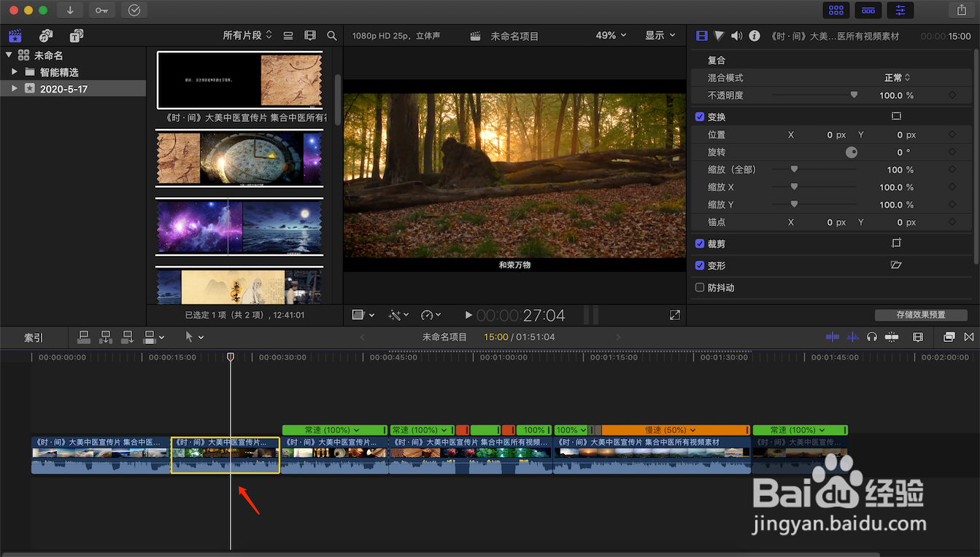Image resolution: width=980 pixels, height=557 pixels.
Task: Expand the 智能精选 folder
Action: [15, 72]
